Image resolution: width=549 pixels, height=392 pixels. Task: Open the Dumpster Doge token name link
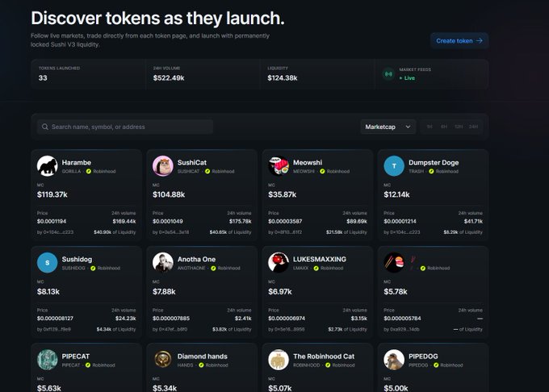coord(434,163)
